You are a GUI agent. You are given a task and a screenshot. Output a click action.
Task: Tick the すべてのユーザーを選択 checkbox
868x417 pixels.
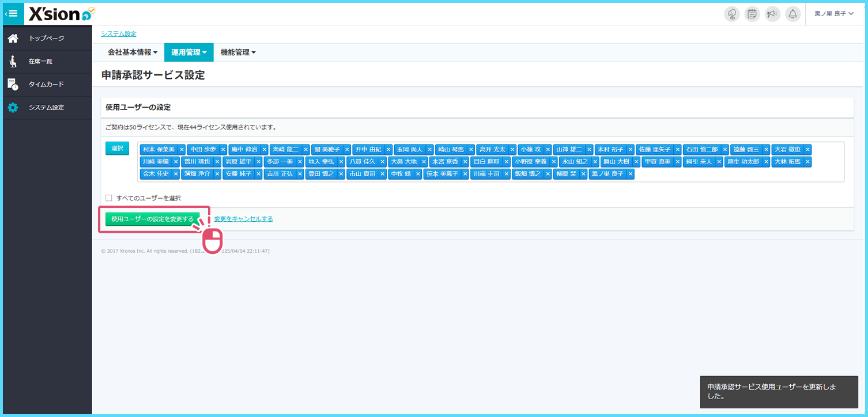point(109,198)
